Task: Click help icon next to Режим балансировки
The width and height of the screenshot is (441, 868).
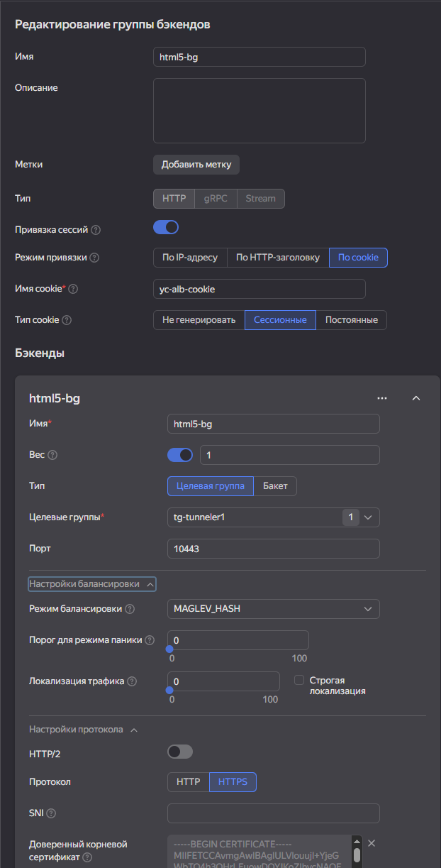Action: tap(130, 609)
